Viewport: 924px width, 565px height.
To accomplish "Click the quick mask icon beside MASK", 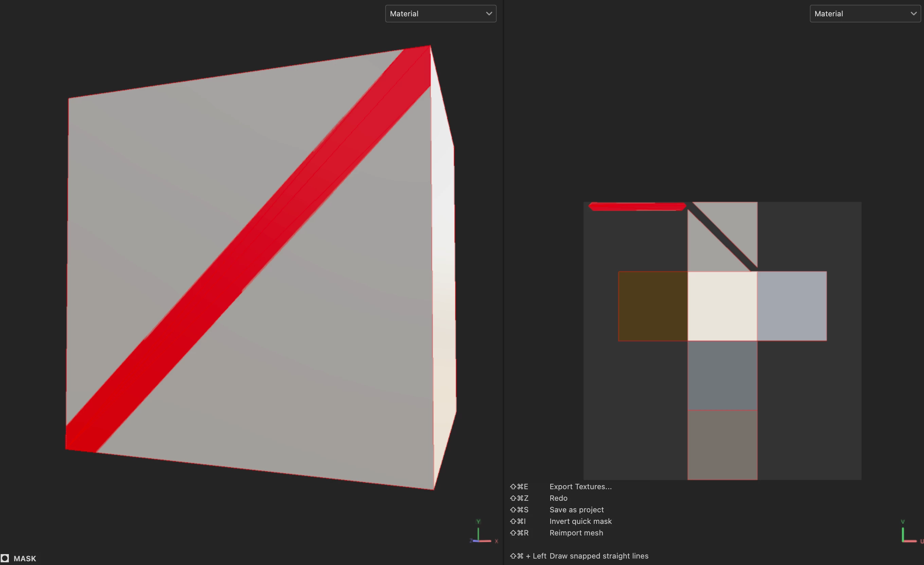I will click(5, 558).
